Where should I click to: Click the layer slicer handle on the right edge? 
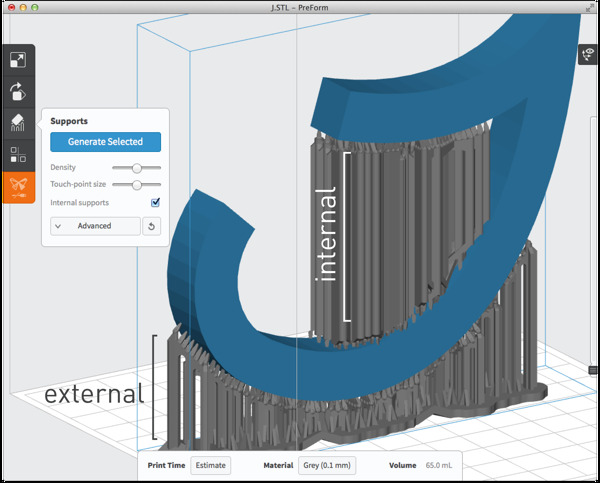[593, 370]
